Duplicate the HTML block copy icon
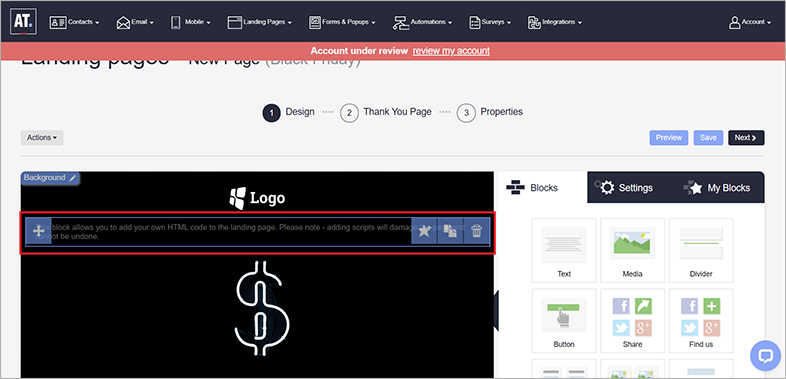This screenshot has height=379, width=786. click(450, 231)
